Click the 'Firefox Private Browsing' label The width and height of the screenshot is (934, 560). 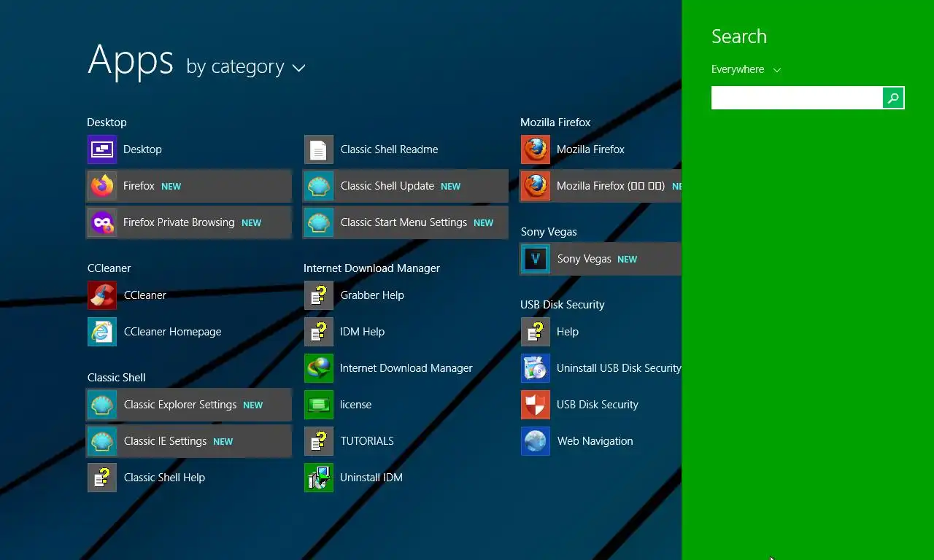179,222
